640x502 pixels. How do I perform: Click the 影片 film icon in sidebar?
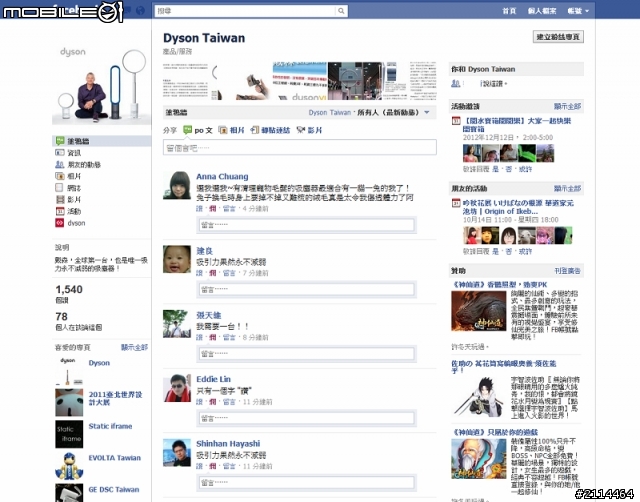(x=60, y=200)
